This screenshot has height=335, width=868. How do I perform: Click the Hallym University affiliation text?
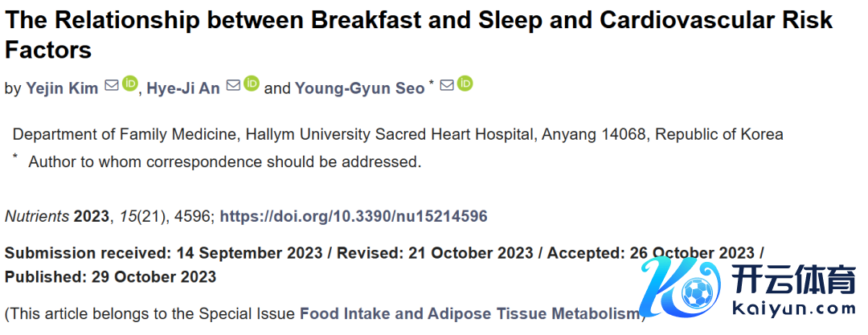click(x=397, y=134)
